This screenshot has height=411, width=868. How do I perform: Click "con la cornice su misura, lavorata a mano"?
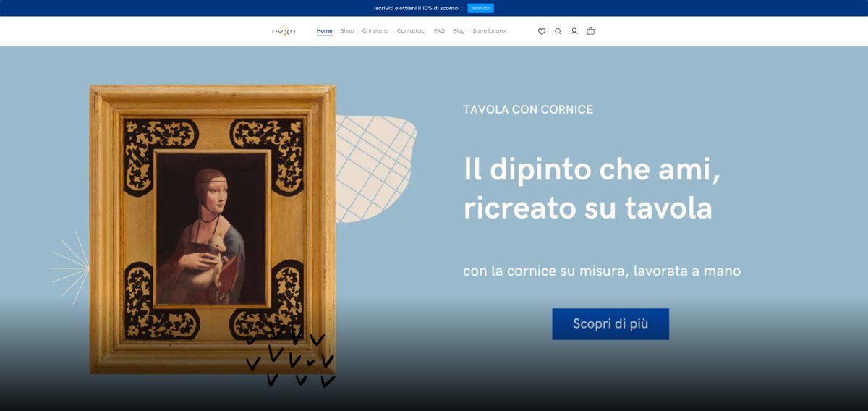(602, 271)
